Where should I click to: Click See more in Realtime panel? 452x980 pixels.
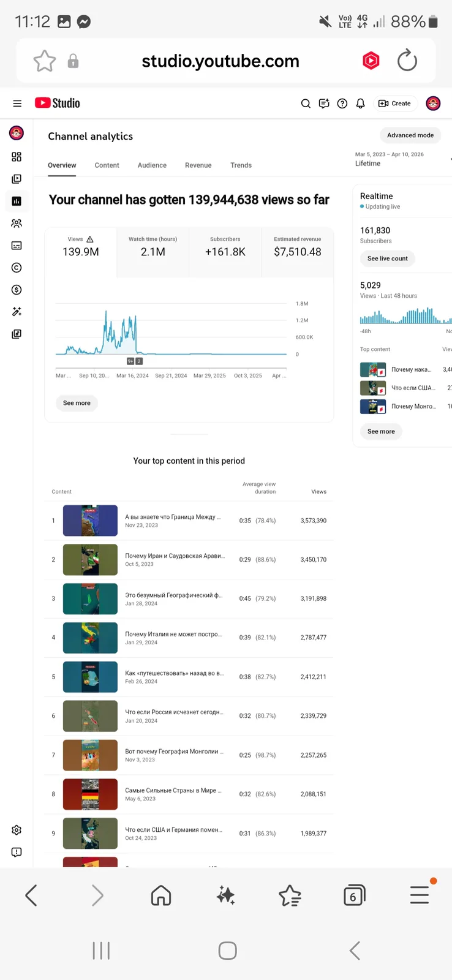[380, 431]
